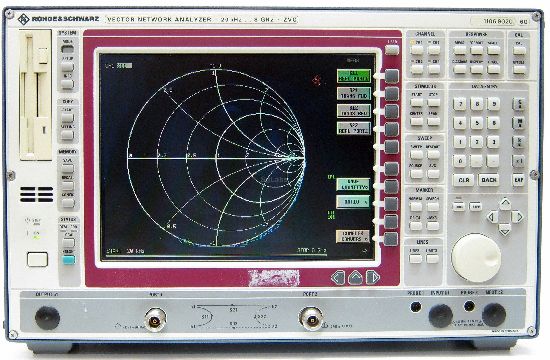Tap the RECALL key in MEMORY group

(x=68, y=186)
